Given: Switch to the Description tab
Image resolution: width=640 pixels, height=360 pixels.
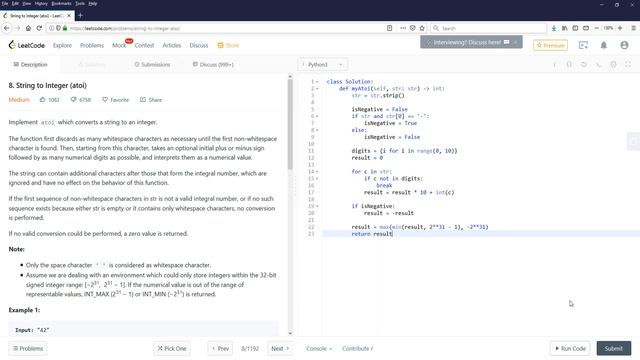Looking at the screenshot, I should coord(31,64).
